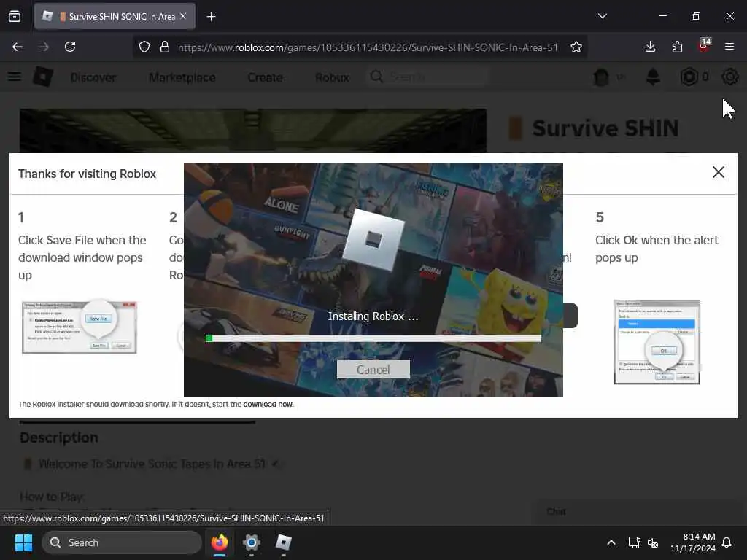Screen dimensions: 747x560
Task: Click the Firefox View icon
Action: pyautogui.click(x=15, y=16)
